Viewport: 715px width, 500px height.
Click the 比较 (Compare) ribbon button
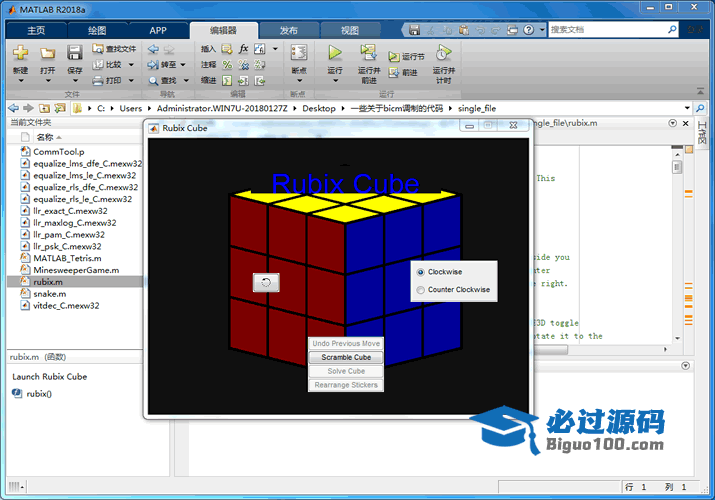(x=107, y=65)
